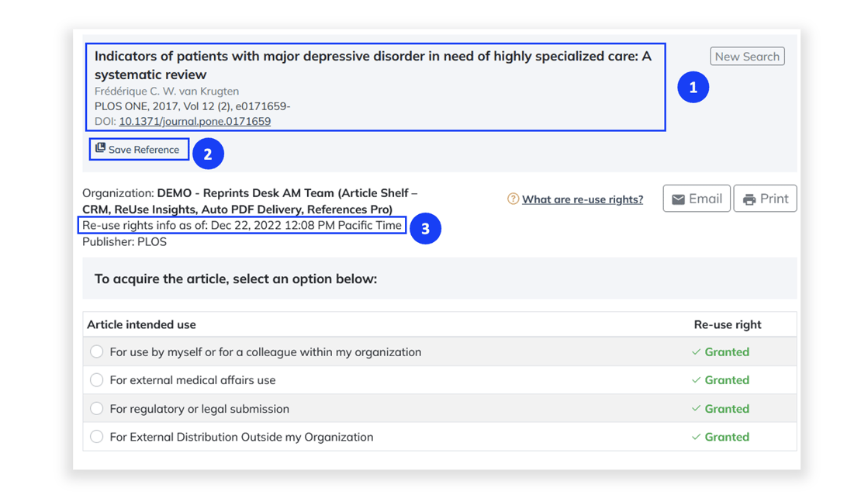The width and height of the screenshot is (868, 502).
Task: Click the question mark icon beside re-use rights
Action: (x=514, y=199)
